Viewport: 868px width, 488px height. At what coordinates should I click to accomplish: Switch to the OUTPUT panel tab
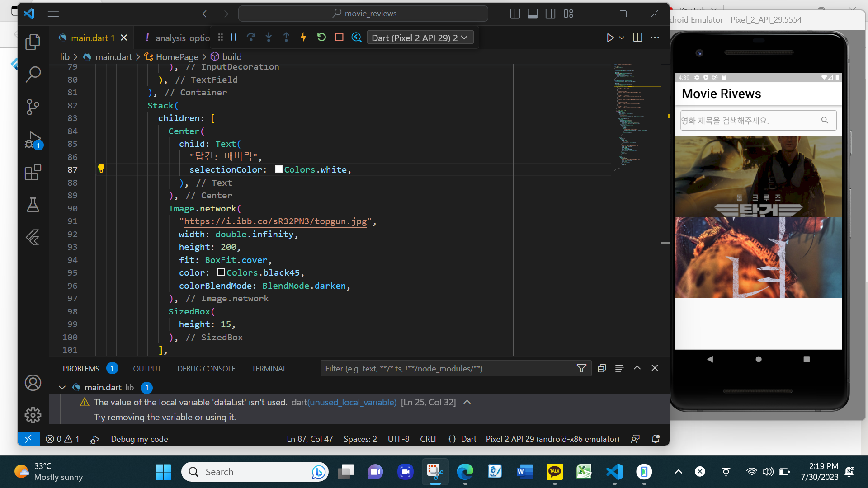coord(147,369)
